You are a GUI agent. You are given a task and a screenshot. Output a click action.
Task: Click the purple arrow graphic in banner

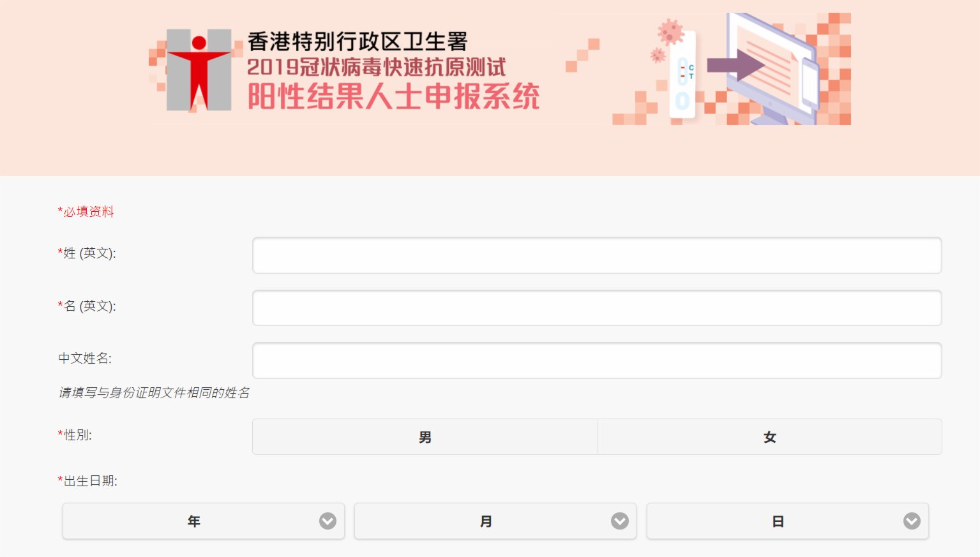click(735, 65)
